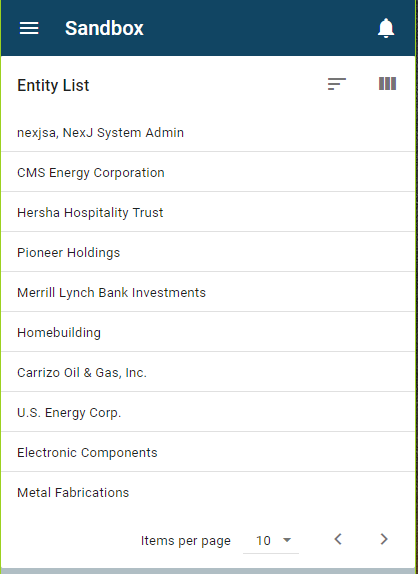Click the sort list icon
418x574 pixels.
(x=337, y=84)
